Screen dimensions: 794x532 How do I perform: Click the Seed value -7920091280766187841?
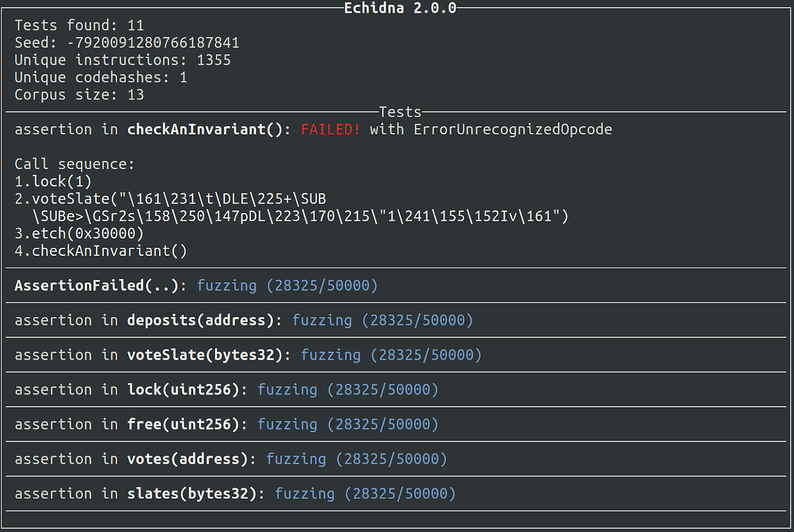[x=153, y=43]
